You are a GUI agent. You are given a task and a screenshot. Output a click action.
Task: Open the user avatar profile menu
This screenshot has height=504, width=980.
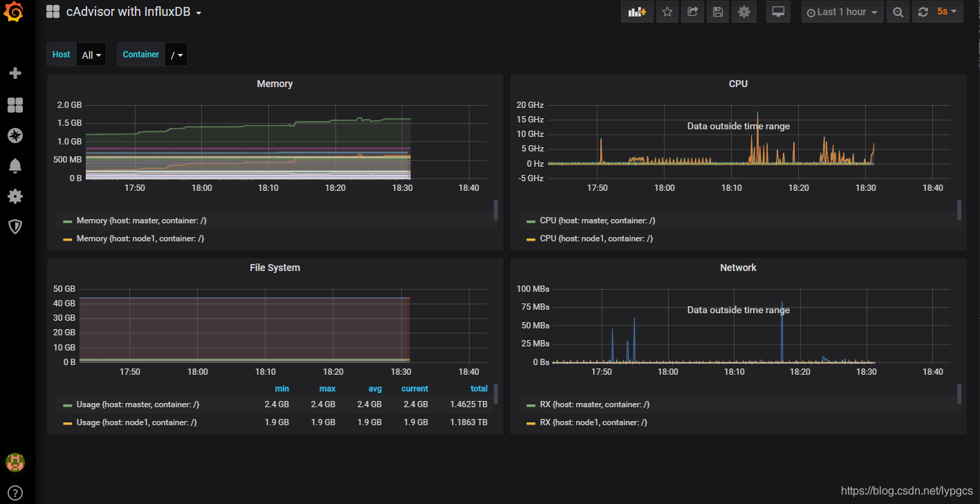pos(15,463)
